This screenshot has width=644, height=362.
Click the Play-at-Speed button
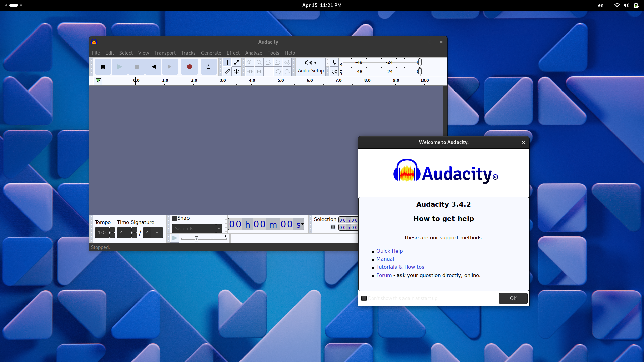pos(175,238)
